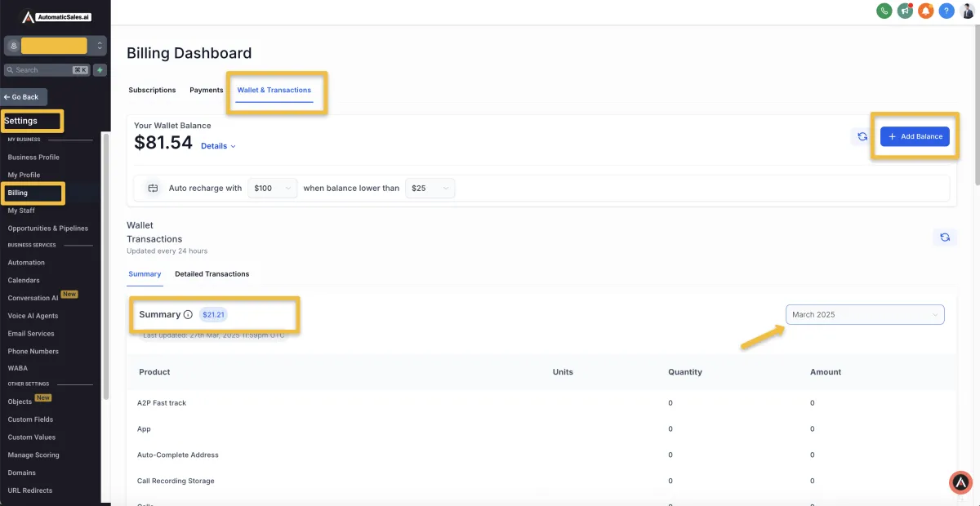The width and height of the screenshot is (980, 506).
Task: Open My Staff settings
Action: tap(21, 211)
